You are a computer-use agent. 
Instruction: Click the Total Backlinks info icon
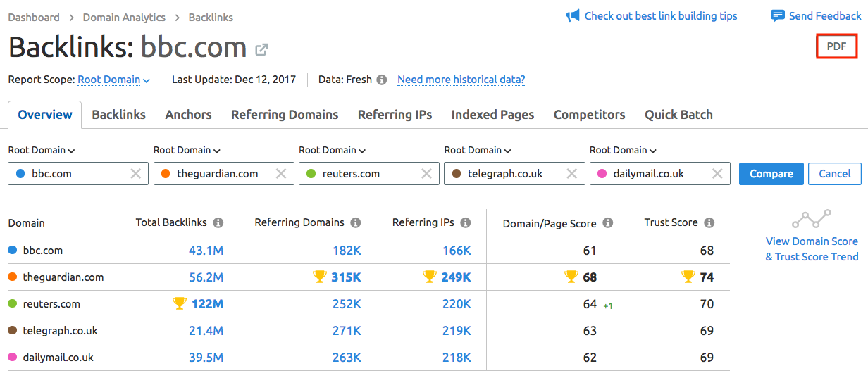[218, 222]
